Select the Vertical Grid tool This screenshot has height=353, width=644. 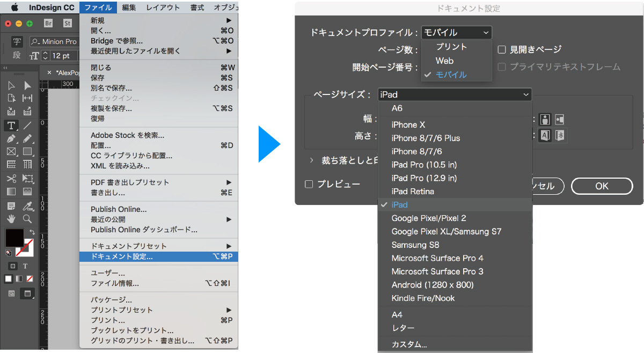(27, 165)
